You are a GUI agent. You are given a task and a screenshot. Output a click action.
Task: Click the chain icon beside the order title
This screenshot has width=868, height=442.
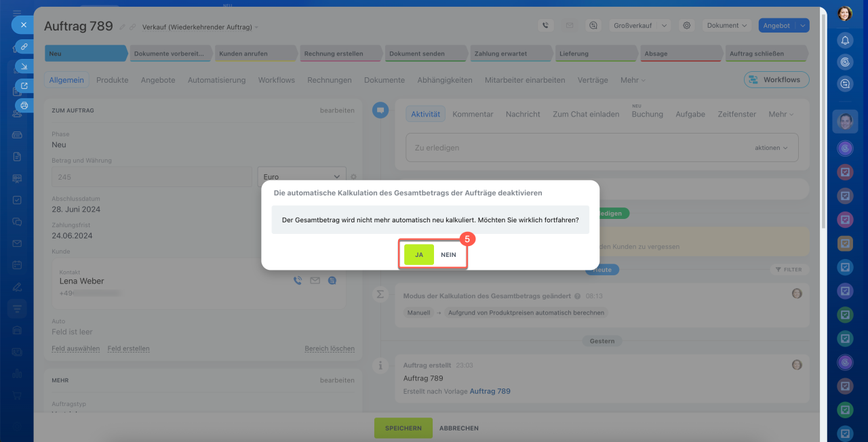click(133, 27)
